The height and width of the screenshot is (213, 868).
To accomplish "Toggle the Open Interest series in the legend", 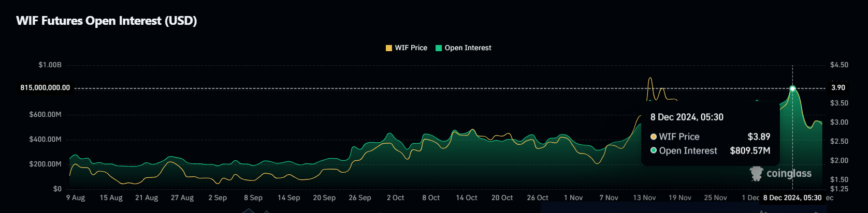I will [x=464, y=48].
